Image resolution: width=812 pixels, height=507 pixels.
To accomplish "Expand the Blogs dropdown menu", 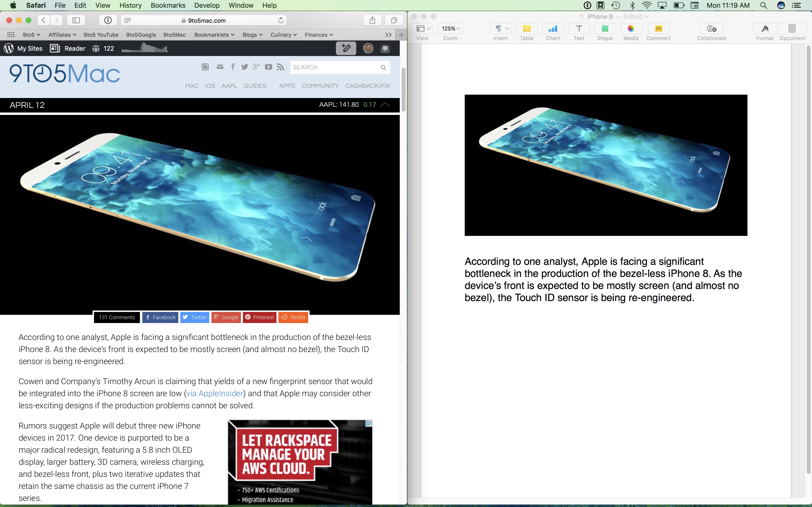I will tap(252, 35).
